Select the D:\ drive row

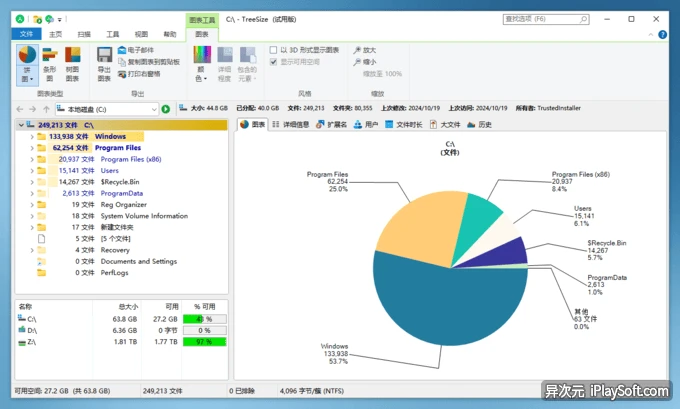(x=121, y=330)
